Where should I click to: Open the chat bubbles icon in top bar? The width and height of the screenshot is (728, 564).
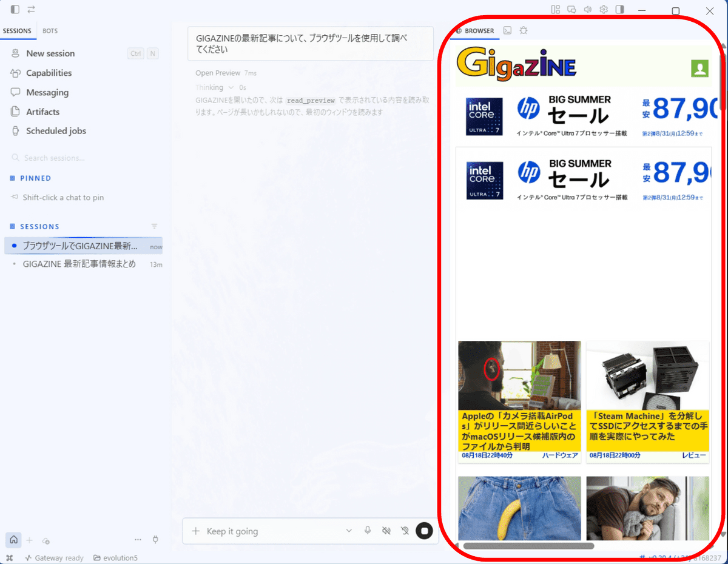[x=571, y=10]
